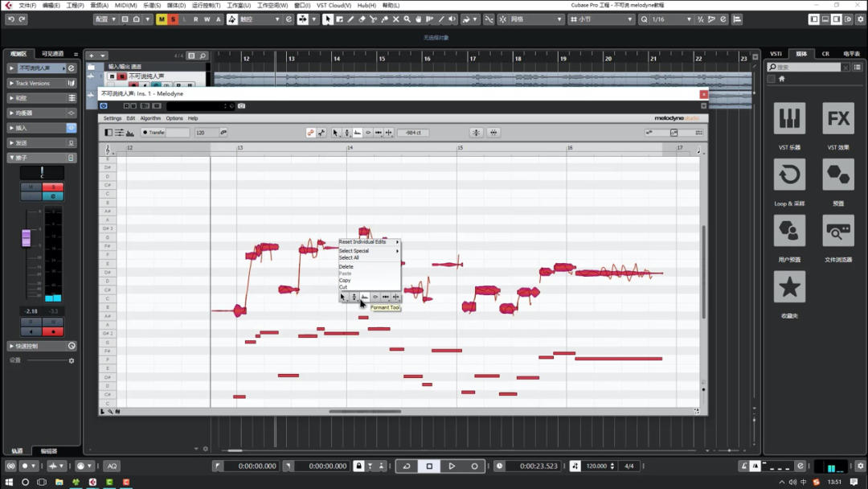Open the Loop & samples browser icon
The image size is (868, 489).
point(789,175)
